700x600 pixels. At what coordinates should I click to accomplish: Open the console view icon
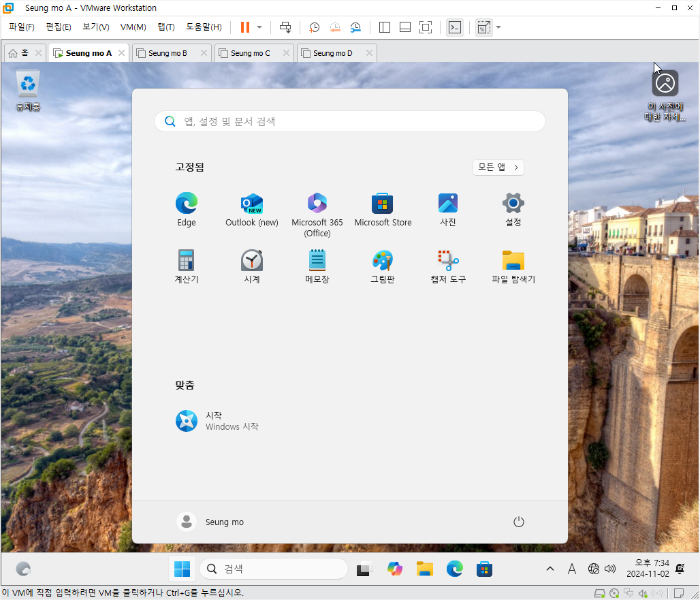[x=454, y=27]
